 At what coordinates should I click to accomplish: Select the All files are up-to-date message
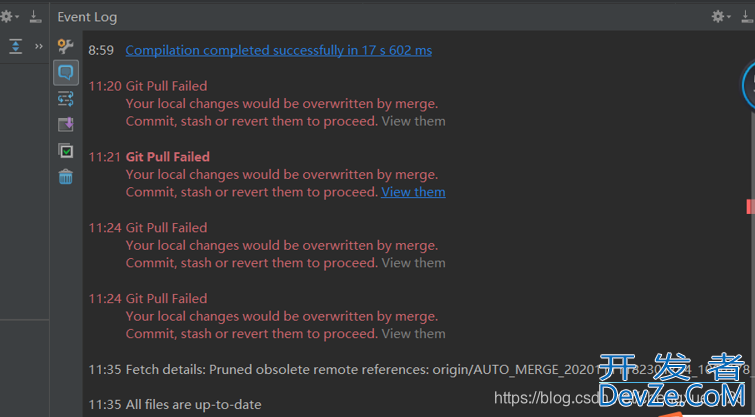pos(194,404)
